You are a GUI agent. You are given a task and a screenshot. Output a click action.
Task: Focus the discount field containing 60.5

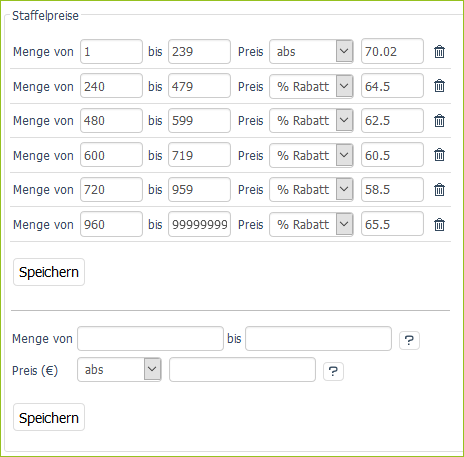pyautogui.click(x=392, y=155)
